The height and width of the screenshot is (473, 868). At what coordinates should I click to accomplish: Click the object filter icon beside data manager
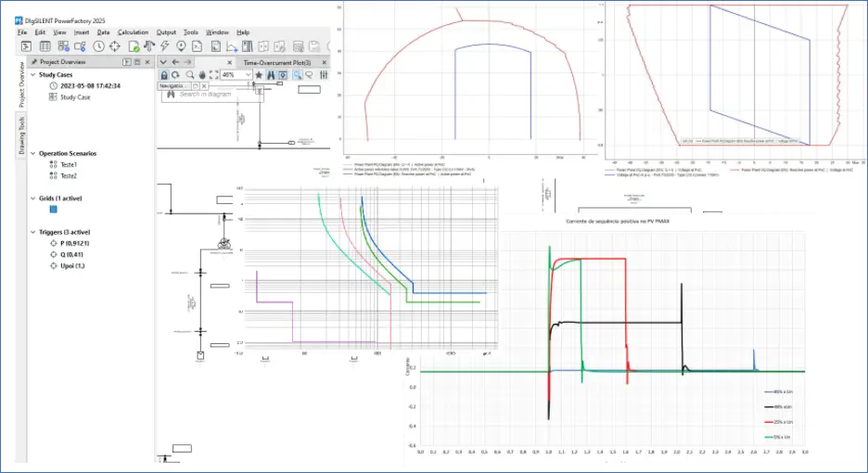tap(81, 46)
